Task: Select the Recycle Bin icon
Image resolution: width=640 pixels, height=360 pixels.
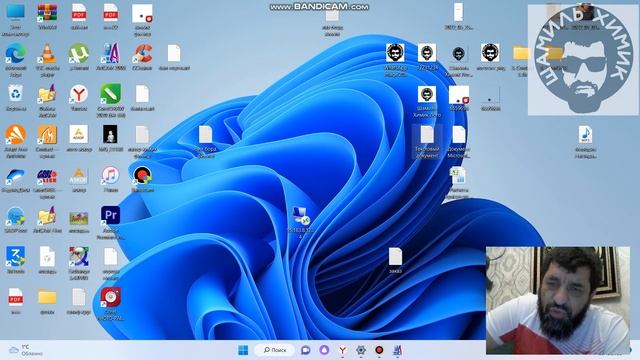Action: [x=16, y=98]
